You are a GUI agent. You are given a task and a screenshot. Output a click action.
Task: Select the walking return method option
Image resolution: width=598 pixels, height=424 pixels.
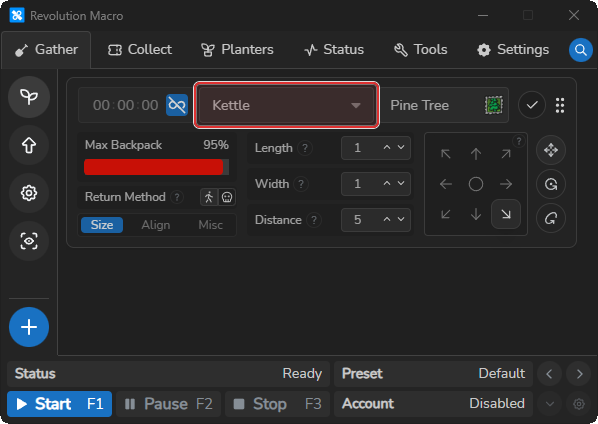[209, 197]
